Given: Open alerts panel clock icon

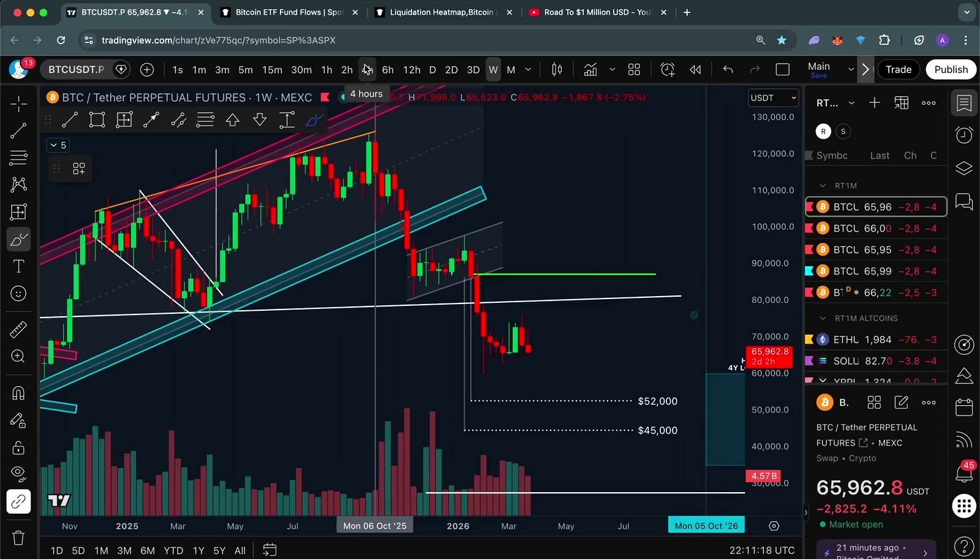Looking at the screenshot, I should coord(964,135).
